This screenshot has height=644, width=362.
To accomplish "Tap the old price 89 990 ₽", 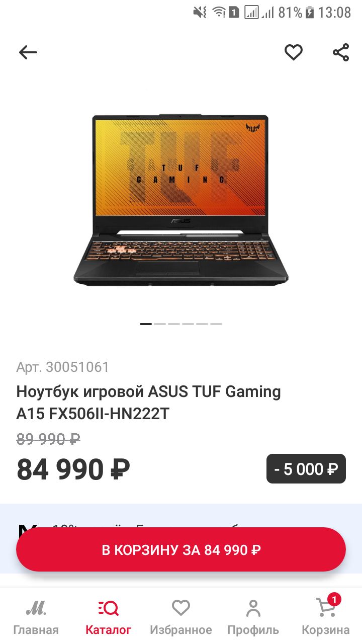I will pyautogui.click(x=48, y=439).
